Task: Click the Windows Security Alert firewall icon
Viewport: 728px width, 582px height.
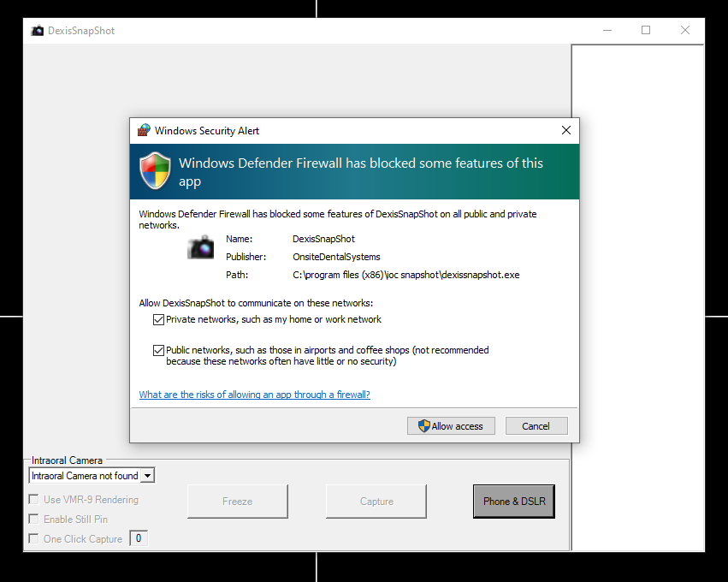Action: coord(144,130)
